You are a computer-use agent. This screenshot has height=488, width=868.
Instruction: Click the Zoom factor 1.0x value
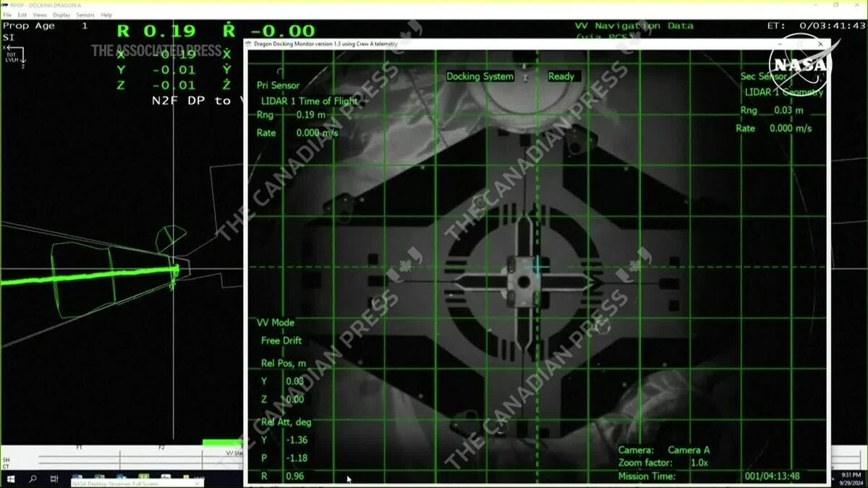click(698, 463)
